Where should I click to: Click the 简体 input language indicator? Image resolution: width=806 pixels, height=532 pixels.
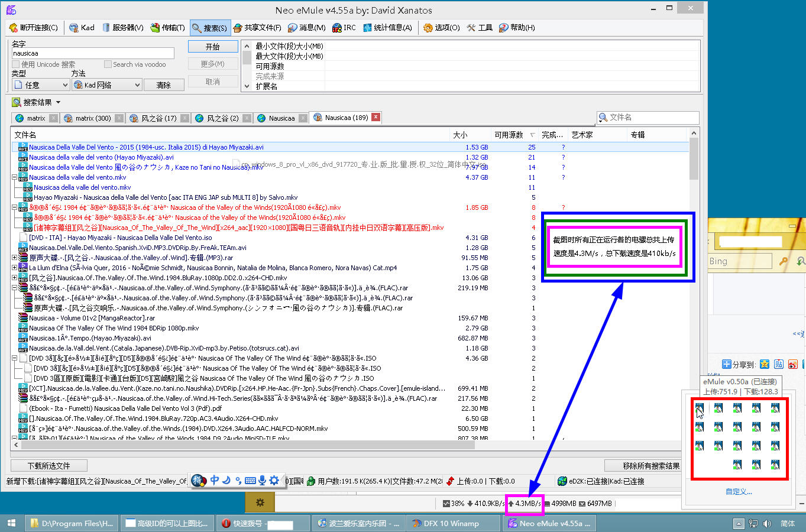[788, 524]
